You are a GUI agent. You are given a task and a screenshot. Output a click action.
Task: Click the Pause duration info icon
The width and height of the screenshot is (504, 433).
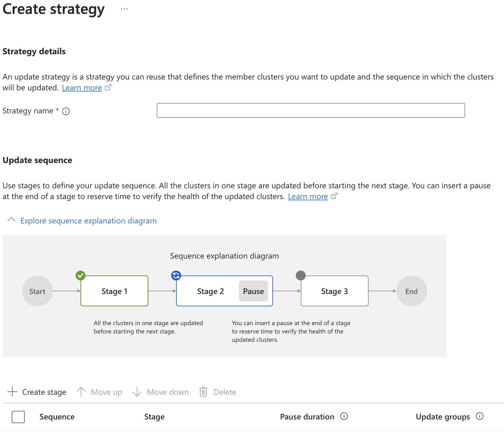(x=344, y=416)
